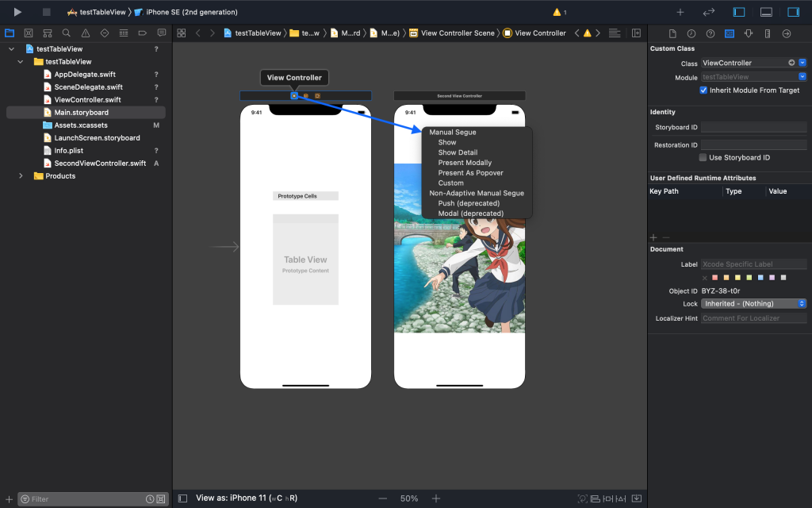Open the Breakpoint navigator
The height and width of the screenshot is (508, 812).
143,33
